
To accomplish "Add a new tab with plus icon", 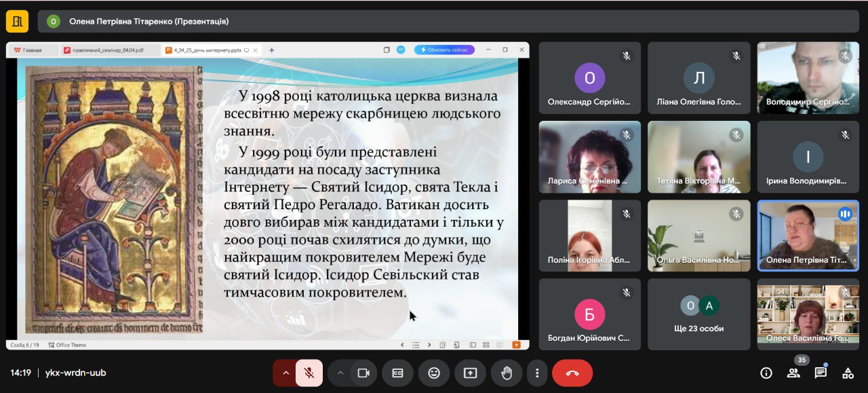I will (x=272, y=50).
